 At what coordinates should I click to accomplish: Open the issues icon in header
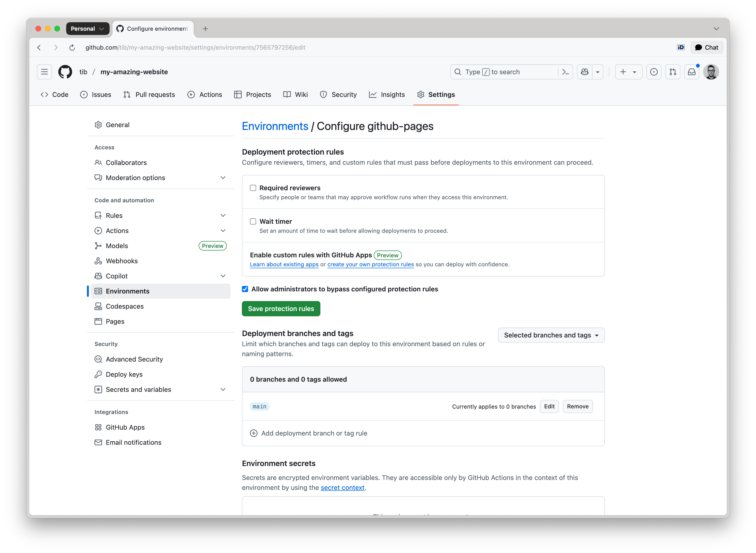pos(654,72)
